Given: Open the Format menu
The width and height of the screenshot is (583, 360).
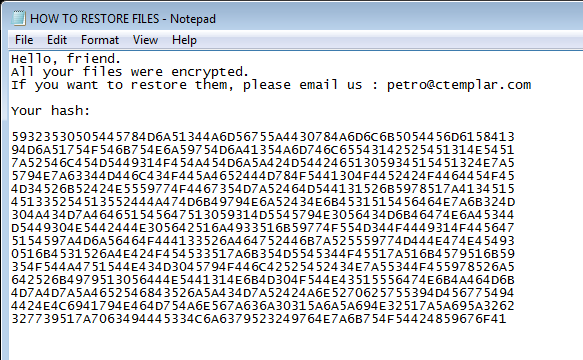Looking at the screenshot, I should pos(100,40).
